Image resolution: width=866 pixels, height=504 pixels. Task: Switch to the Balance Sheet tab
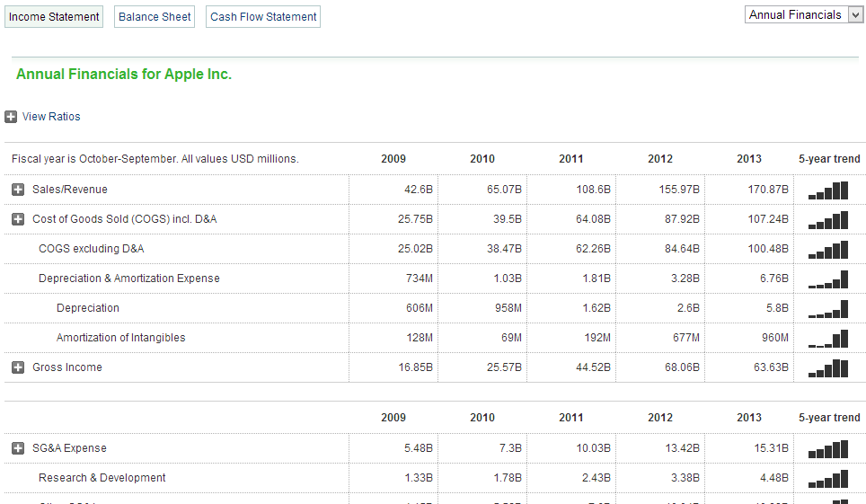click(155, 17)
